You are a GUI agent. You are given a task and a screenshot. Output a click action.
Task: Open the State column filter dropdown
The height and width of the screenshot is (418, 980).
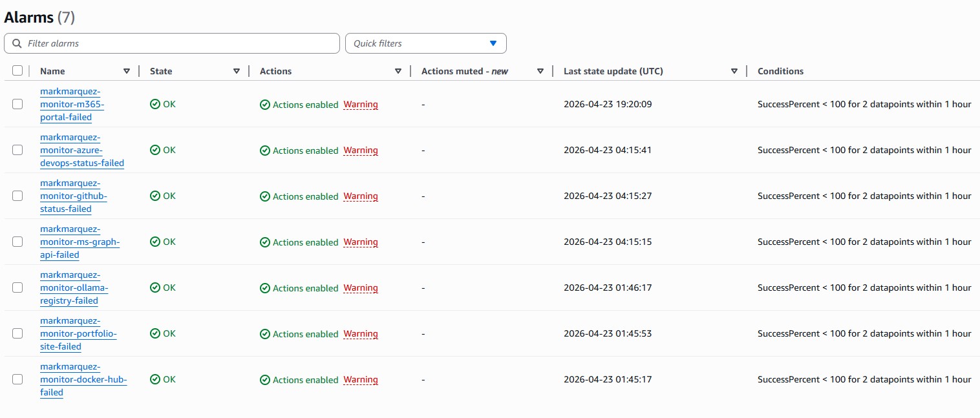237,71
